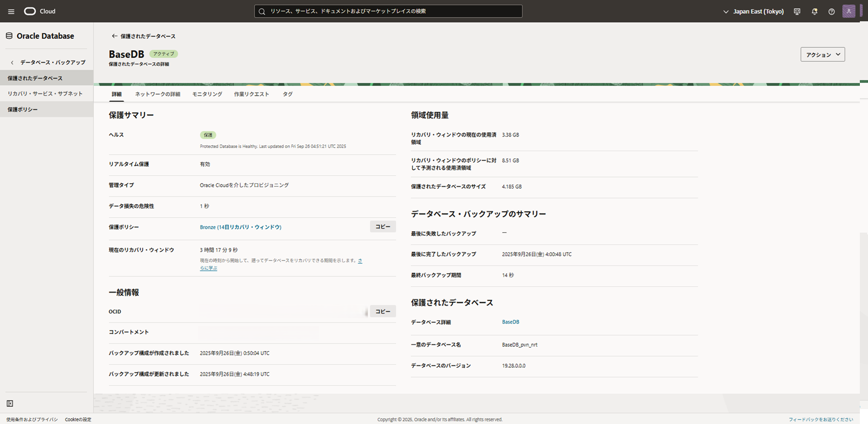Open the Bronze protection policy link
This screenshot has height=424, width=868.
coord(240,227)
